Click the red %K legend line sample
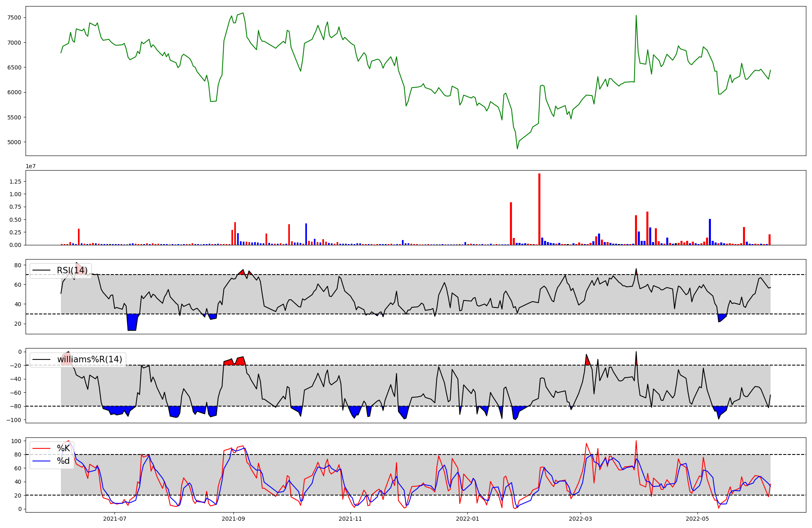This screenshot has height=528, width=812. pos(41,448)
